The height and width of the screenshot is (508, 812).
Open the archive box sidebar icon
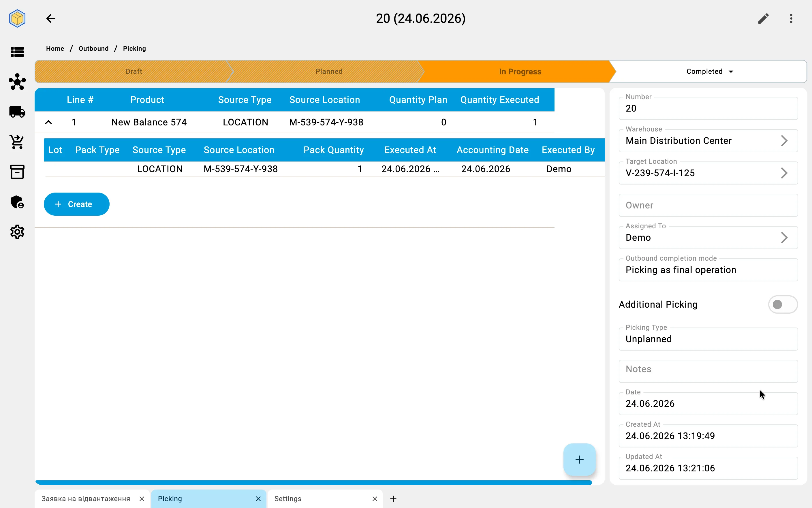17,172
